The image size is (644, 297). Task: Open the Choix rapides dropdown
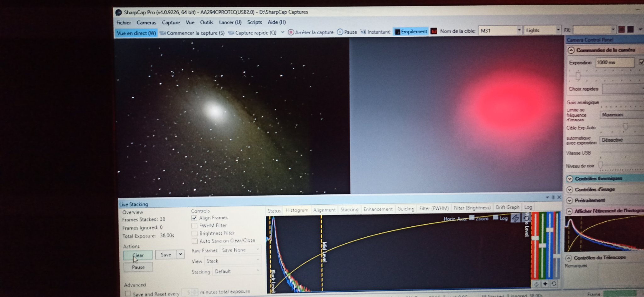click(623, 89)
